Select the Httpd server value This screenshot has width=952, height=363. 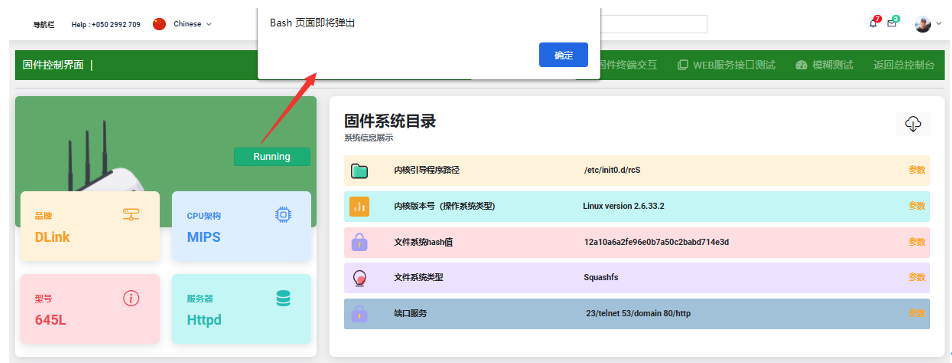204,320
